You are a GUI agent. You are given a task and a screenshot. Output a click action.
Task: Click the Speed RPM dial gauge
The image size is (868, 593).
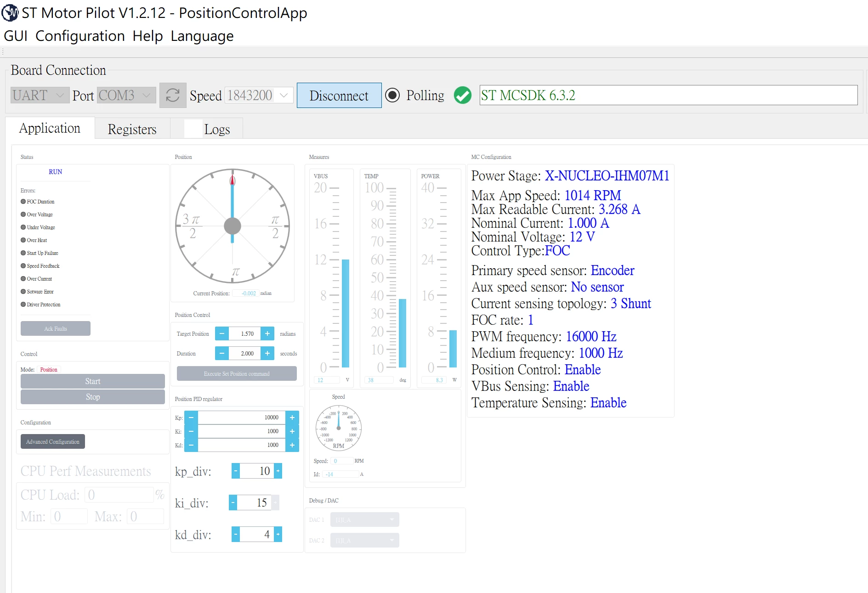(x=339, y=428)
